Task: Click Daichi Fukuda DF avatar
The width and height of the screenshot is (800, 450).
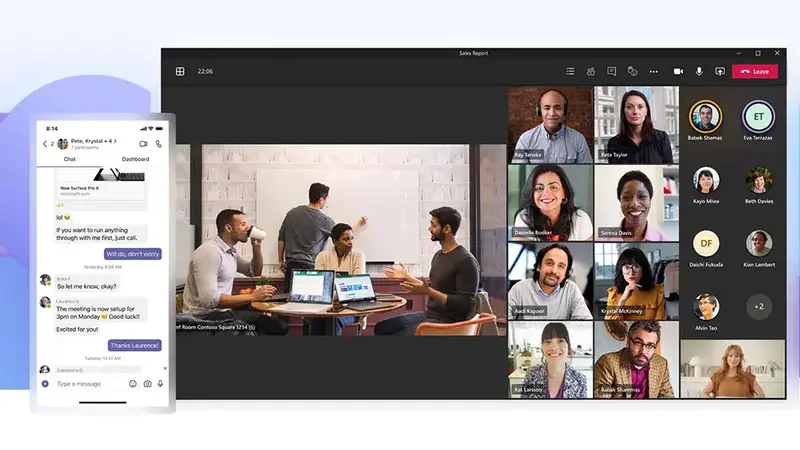Action: pyautogui.click(x=706, y=243)
